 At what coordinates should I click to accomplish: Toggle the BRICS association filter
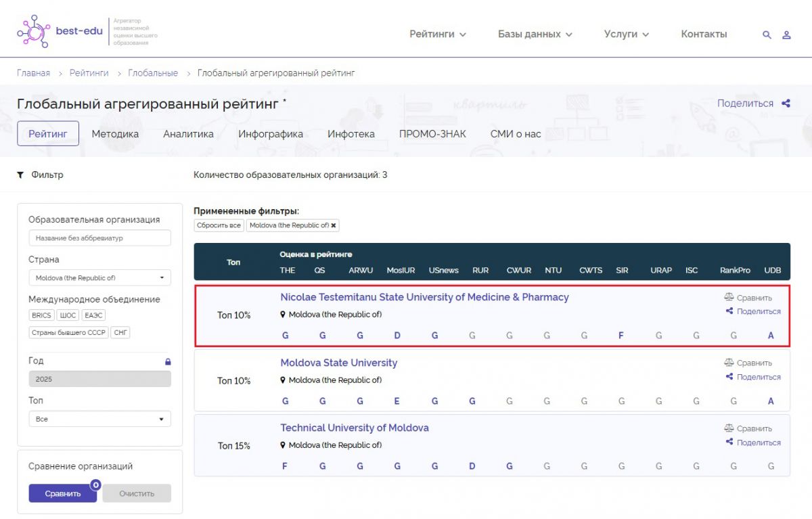(x=41, y=315)
